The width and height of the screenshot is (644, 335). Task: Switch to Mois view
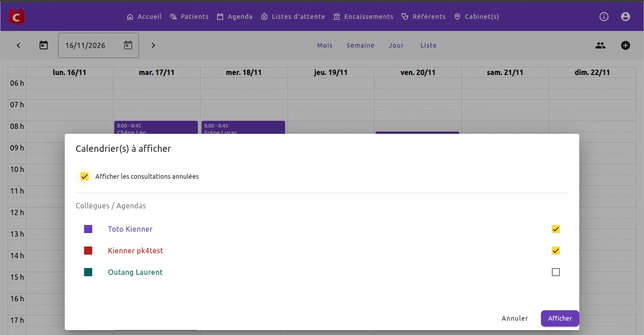pos(325,45)
